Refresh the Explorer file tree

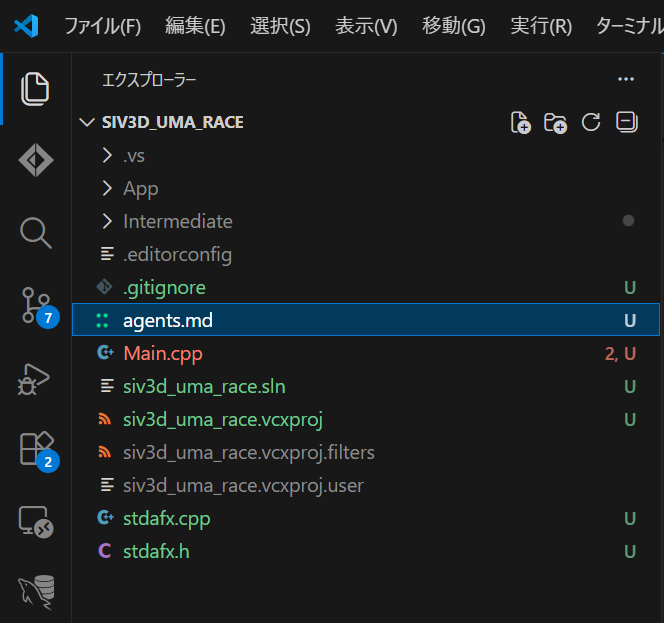pyautogui.click(x=591, y=122)
